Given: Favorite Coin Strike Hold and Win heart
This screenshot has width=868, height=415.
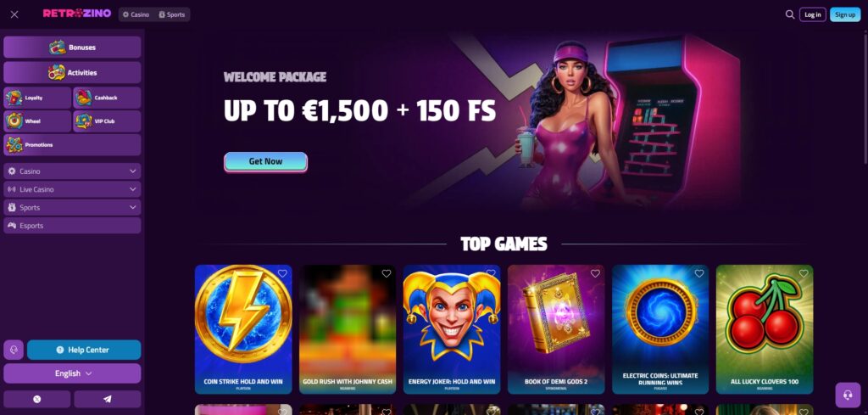Looking at the screenshot, I should point(282,274).
